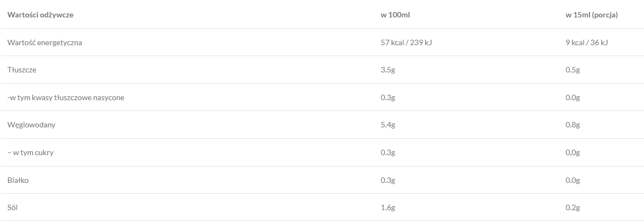Select the "– w tym cukry" row label
The width and height of the screenshot is (644, 221).
(30, 152)
